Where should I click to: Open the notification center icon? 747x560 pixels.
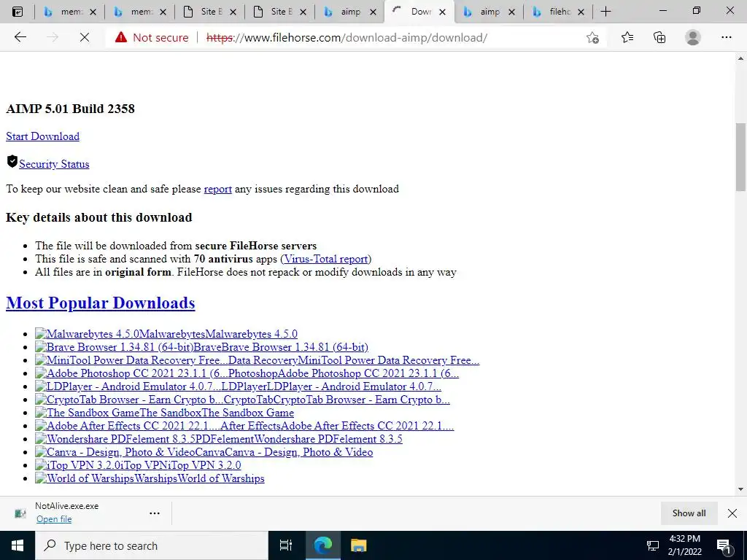pyautogui.click(x=724, y=545)
